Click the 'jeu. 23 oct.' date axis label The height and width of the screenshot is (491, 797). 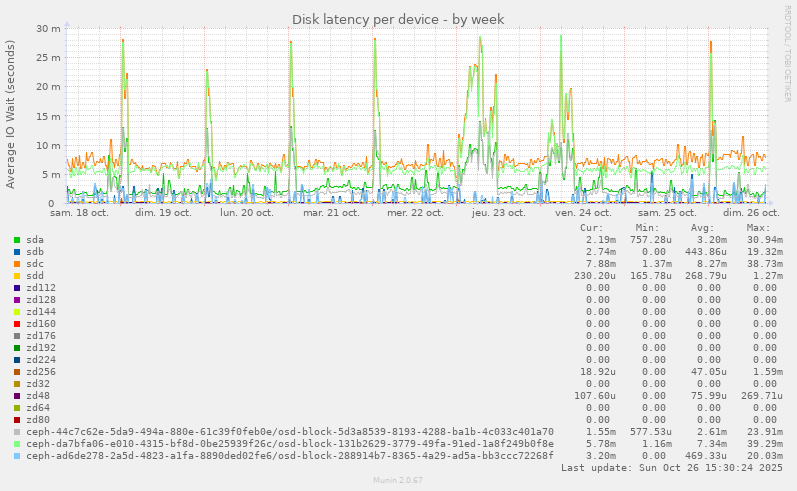[x=498, y=213]
